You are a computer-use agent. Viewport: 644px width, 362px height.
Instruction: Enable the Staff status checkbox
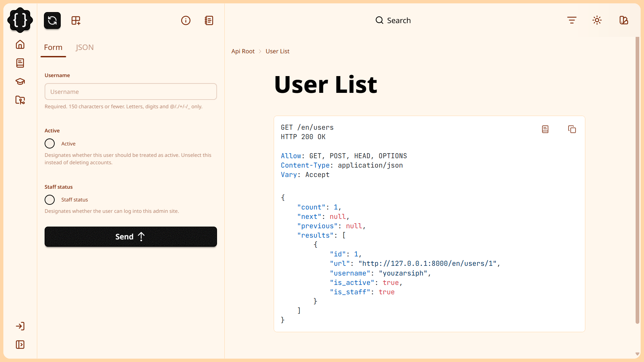49,200
